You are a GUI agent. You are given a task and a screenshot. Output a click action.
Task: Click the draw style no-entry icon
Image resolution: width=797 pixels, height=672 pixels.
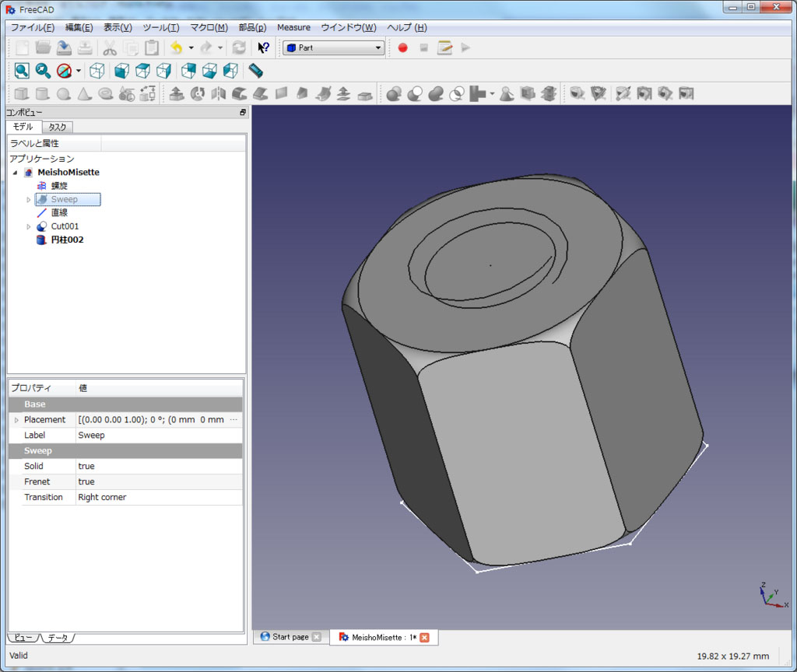(x=64, y=71)
